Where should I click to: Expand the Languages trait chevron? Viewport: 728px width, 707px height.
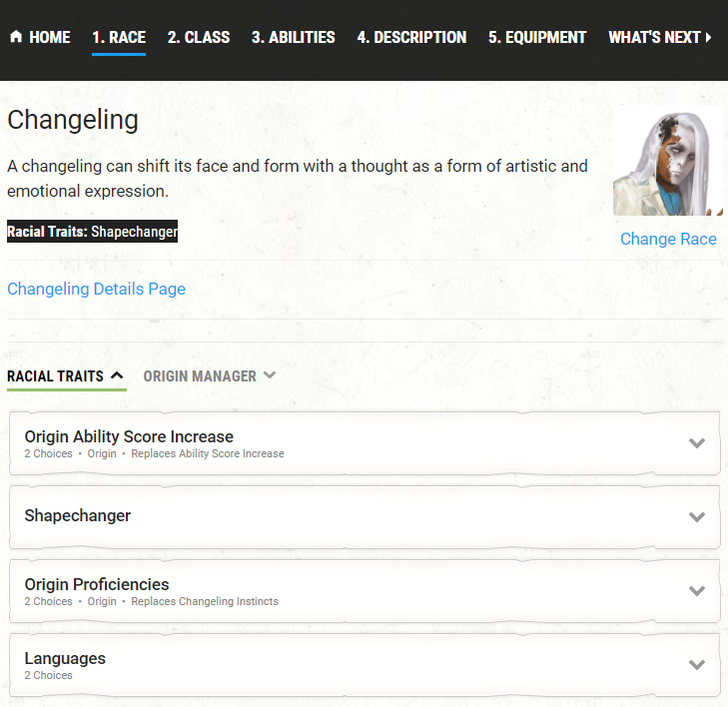click(x=697, y=664)
